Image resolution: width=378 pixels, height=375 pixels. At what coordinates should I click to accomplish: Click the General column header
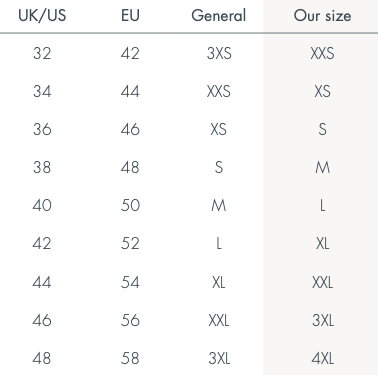point(219,15)
